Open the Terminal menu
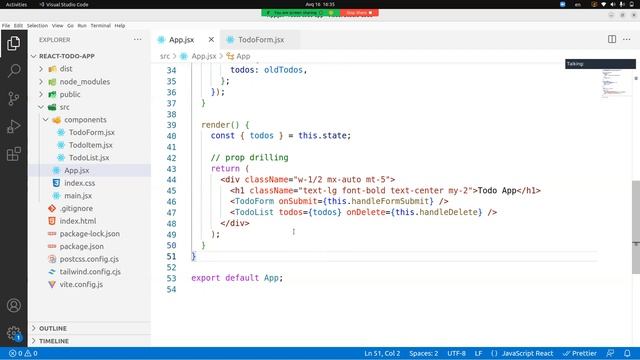Screen dimensions: 640x360 point(100,25)
